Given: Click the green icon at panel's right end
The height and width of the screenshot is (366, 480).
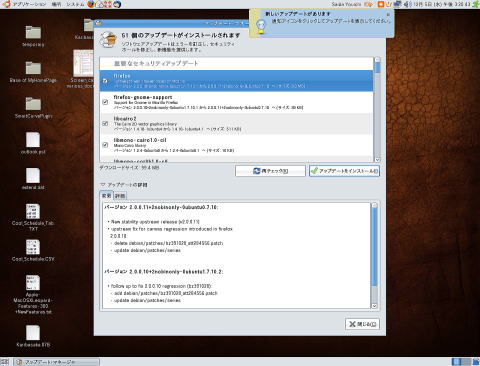Looking at the screenshot, I should point(475,4).
